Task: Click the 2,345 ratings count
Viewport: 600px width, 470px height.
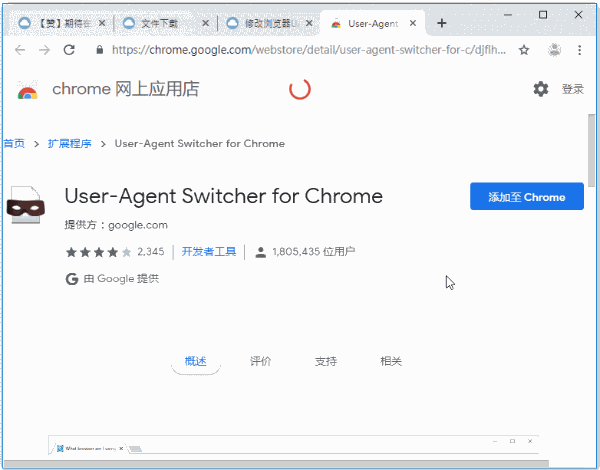Action: (151, 251)
